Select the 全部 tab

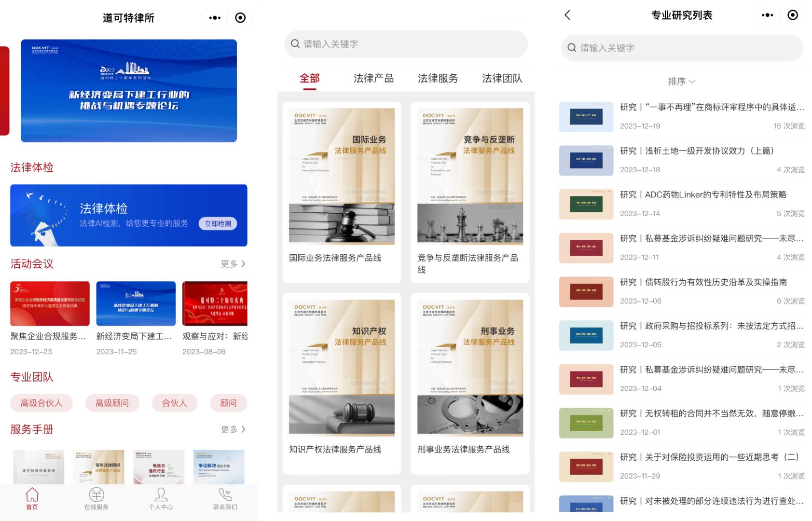(310, 79)
